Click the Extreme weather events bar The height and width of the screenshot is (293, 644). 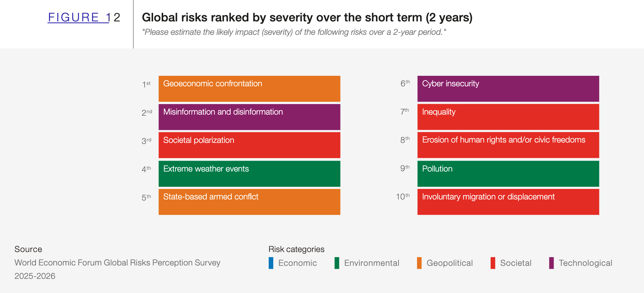(x=249, y=174)
